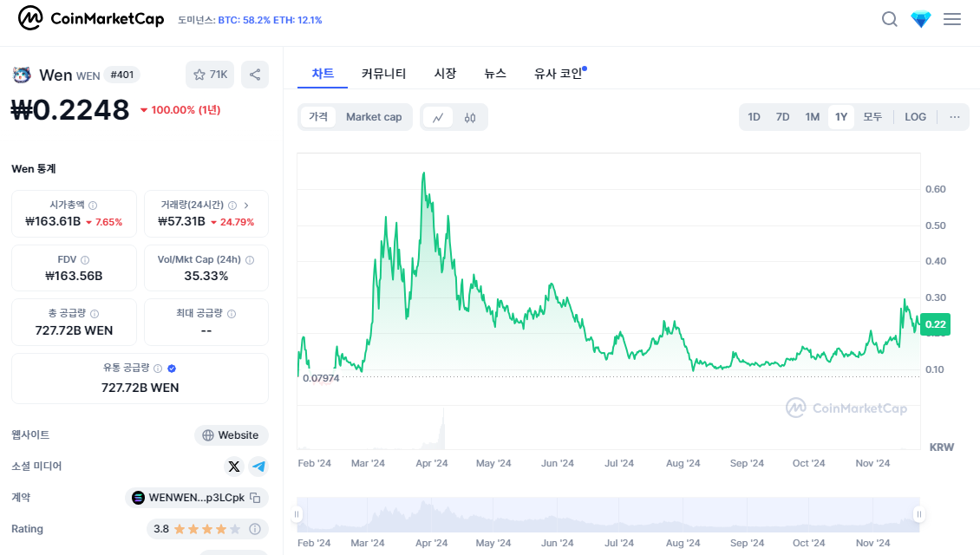The width and height of the screenshot is (980, 555).
Task: Open the Telegram social icon
Action: tap(258, 467)
